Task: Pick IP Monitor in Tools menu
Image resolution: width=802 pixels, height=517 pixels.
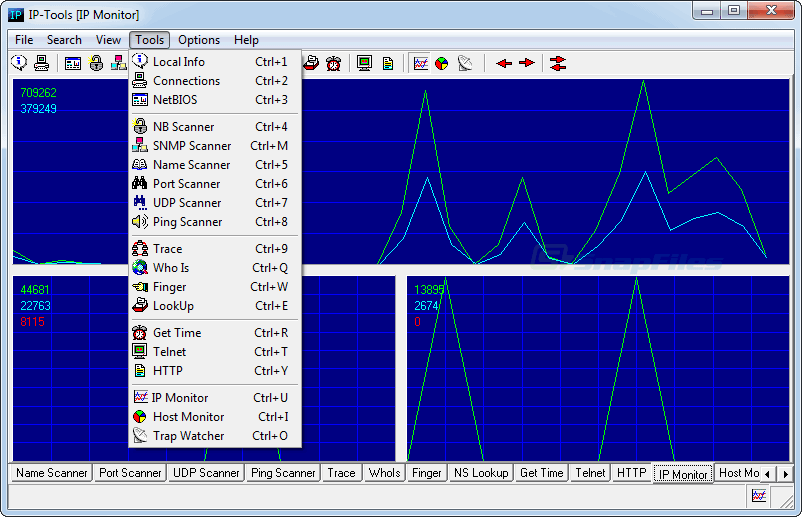Action: 215,398
